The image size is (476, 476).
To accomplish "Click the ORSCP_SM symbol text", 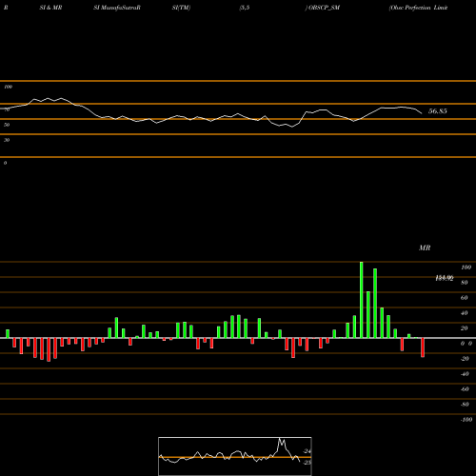I will pos(323,8).
